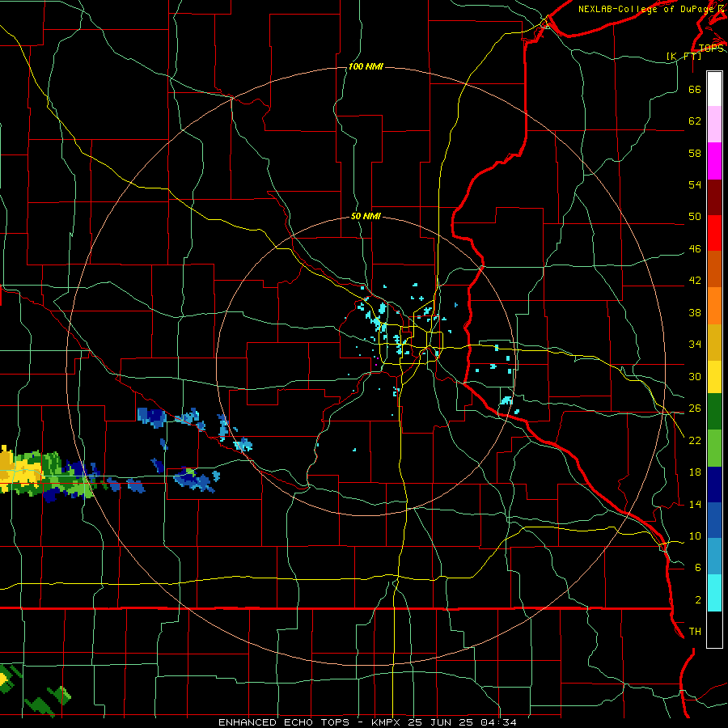Click the '58' legend value
The height and width of the screenshot is (728, 728).
point(695,153)
